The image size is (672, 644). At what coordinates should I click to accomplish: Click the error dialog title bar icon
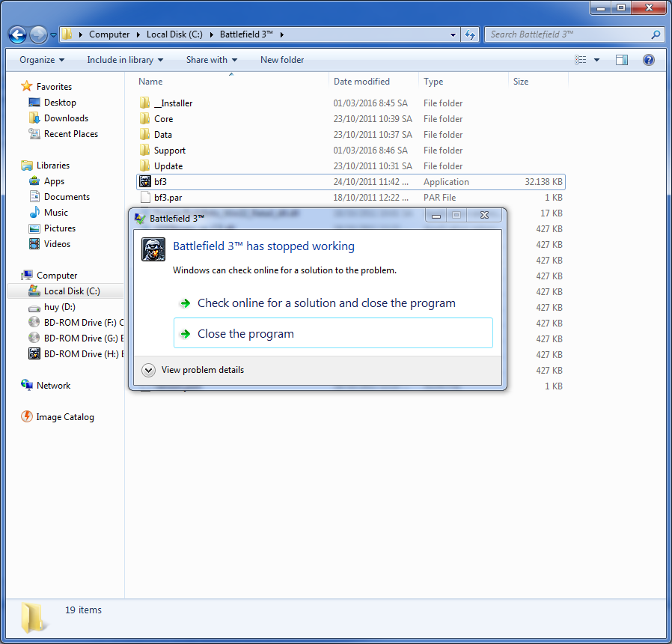(140, 218)
